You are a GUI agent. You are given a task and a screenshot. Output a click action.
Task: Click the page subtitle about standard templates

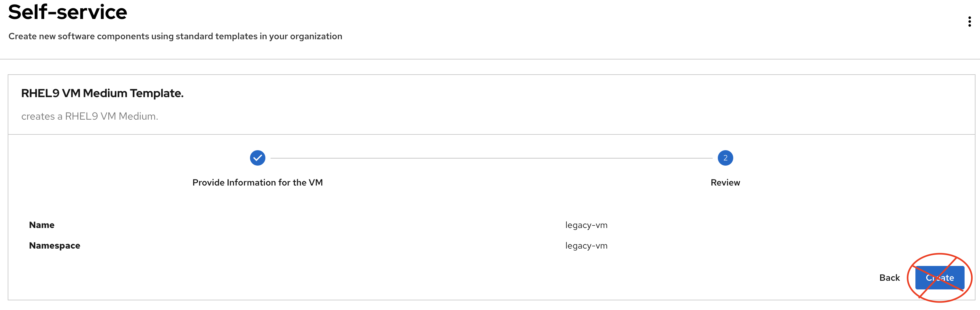coord(175,36)
